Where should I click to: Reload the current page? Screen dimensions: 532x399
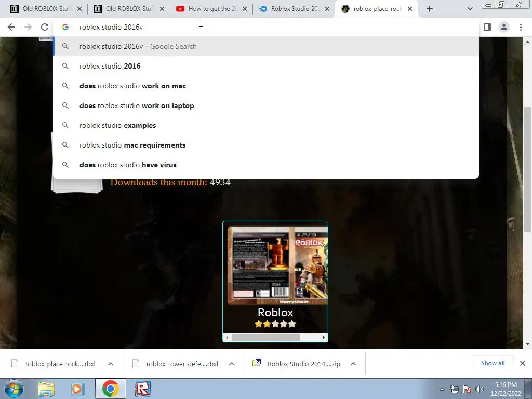pyautogui.click(x=45, y=27)
